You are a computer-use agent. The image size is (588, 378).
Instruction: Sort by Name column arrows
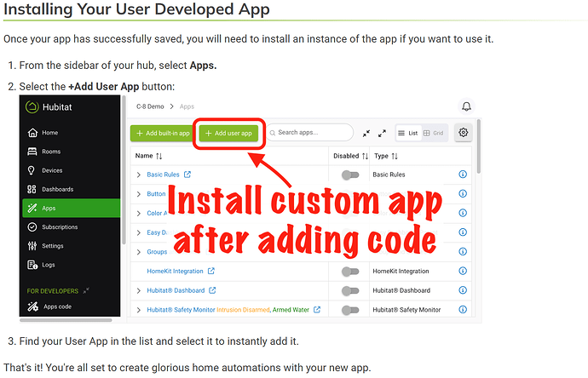point(159,156)
